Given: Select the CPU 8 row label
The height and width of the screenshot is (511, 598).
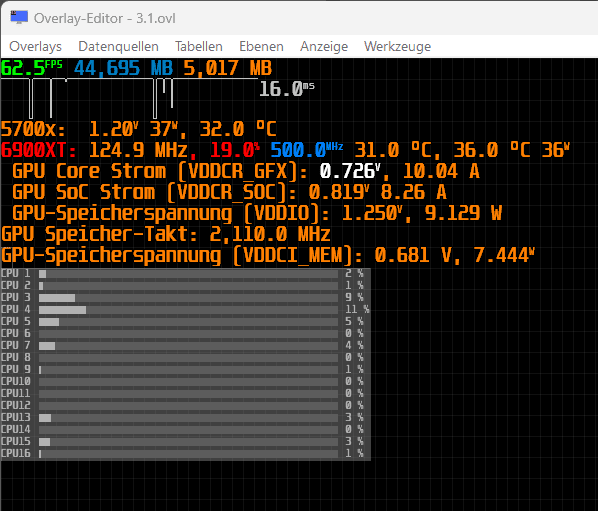Looking at the screenshot, I should pos(16,358).
